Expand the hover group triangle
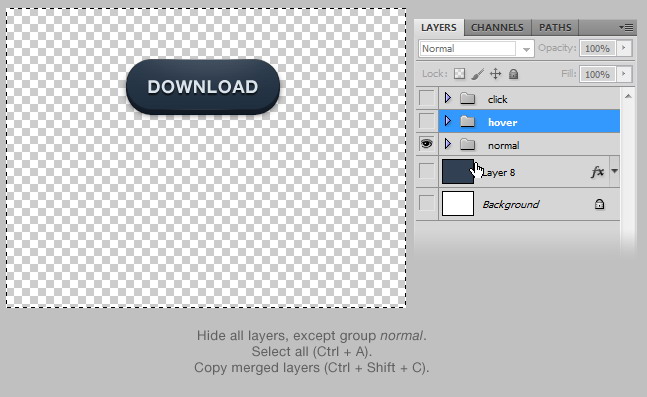This screenshot has width=647, height=397. coord(448,121)
